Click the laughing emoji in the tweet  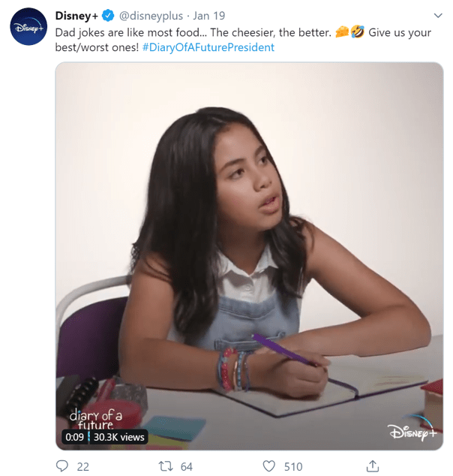pyautogui.click(x=358, y=32)
